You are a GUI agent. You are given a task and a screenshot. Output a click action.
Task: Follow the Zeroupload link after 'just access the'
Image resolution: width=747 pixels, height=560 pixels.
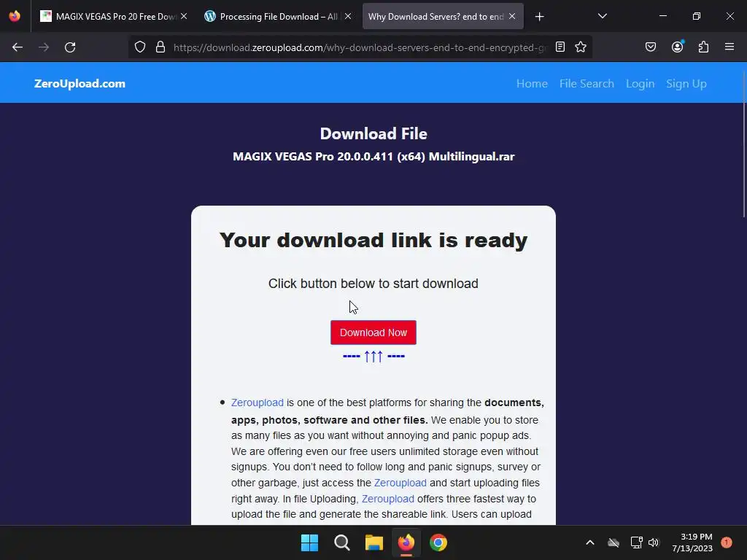[x=400, y=483]
